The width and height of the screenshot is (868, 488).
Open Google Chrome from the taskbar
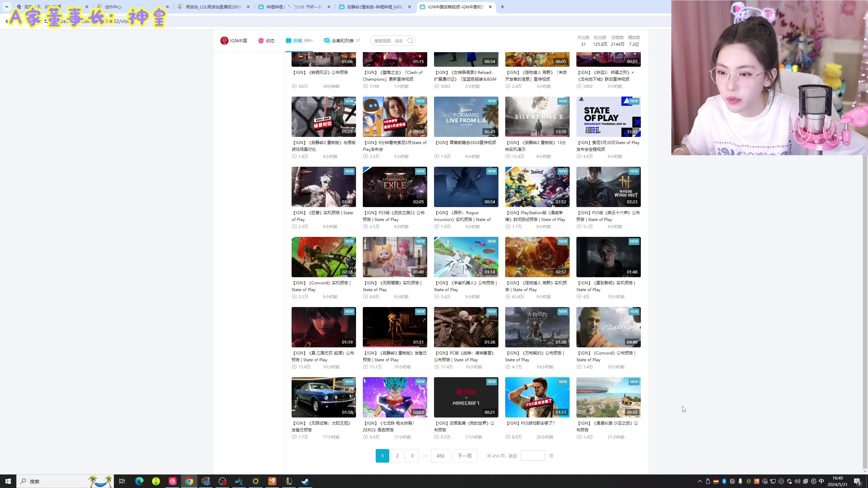pos(189,481)
